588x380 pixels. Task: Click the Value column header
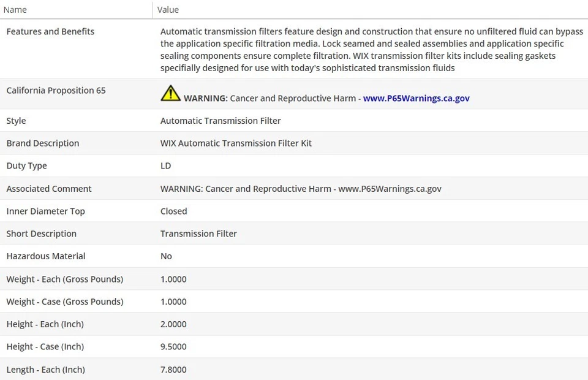168,10
